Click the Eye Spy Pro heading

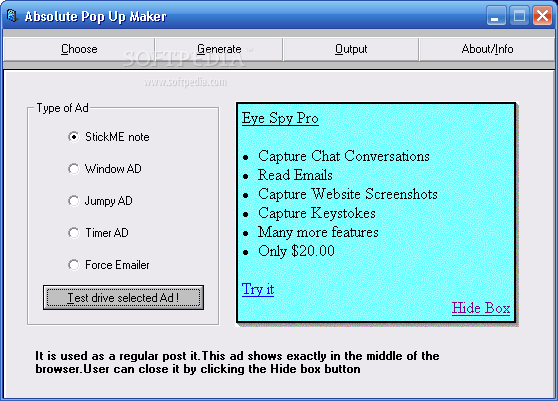[280, 118]
